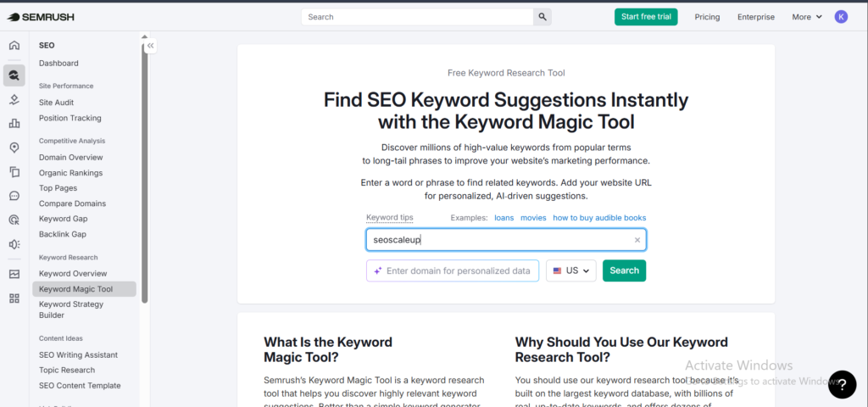The width and height of the screenshot is (868, 407).
Task: Click the Home icon in left rail
Action: (x=14, y=46)
